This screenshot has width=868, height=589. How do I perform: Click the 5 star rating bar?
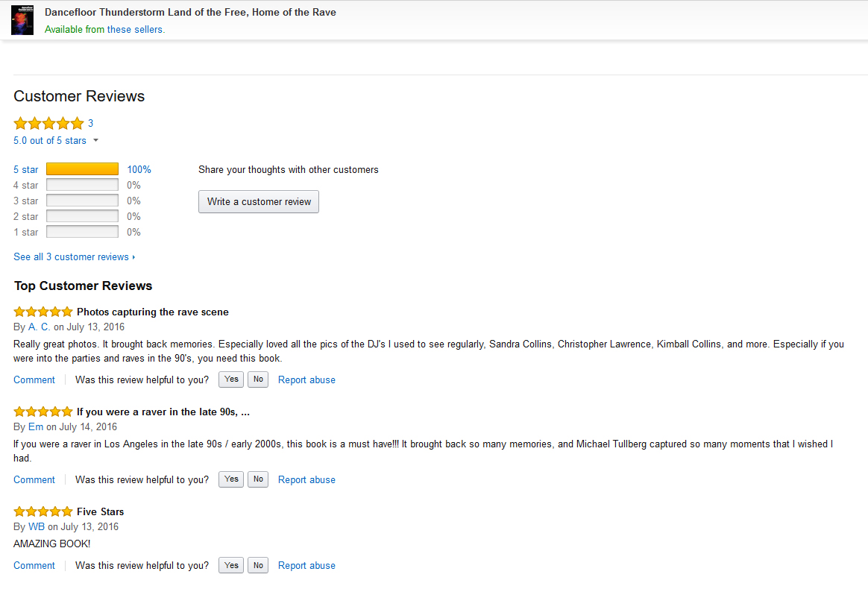click(82, 169)
